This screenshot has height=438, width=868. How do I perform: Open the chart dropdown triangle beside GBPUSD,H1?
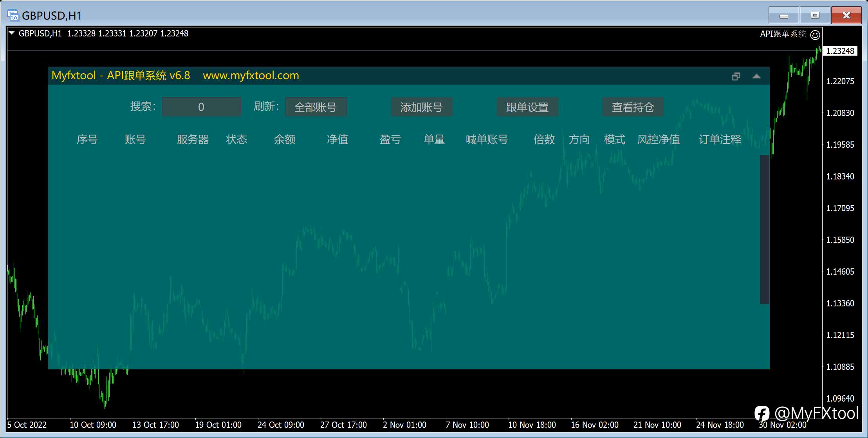12,33
